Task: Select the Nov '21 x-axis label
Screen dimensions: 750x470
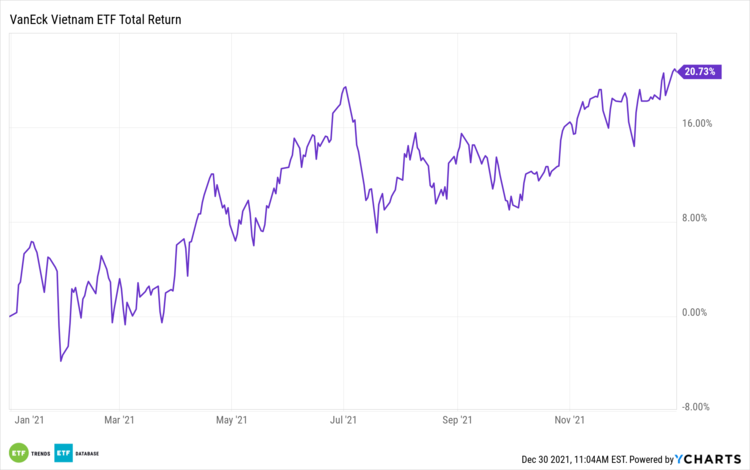Action: (x=568, y=421)
